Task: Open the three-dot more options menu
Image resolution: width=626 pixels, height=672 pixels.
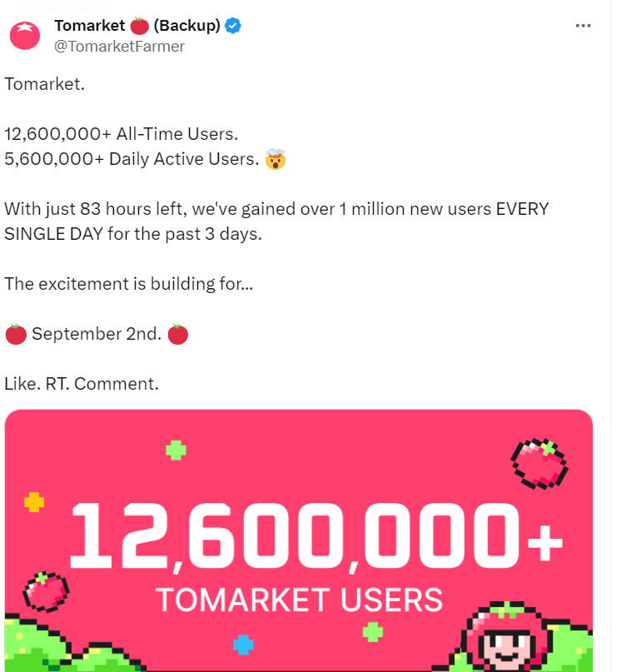Action: [584, 26]
